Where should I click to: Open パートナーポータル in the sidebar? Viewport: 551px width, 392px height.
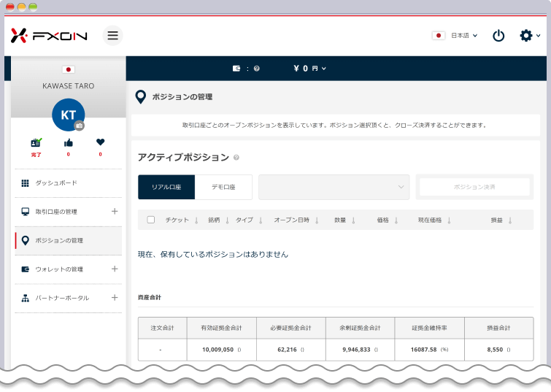pyautogui.click(x=62, y=298)
